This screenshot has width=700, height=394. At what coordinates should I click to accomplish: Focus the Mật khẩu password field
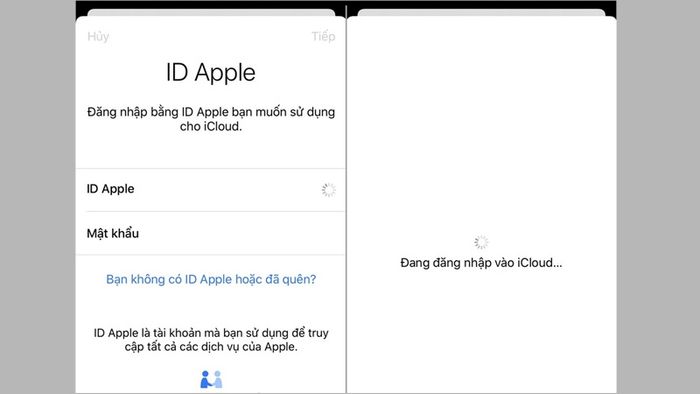pos(211,233)
